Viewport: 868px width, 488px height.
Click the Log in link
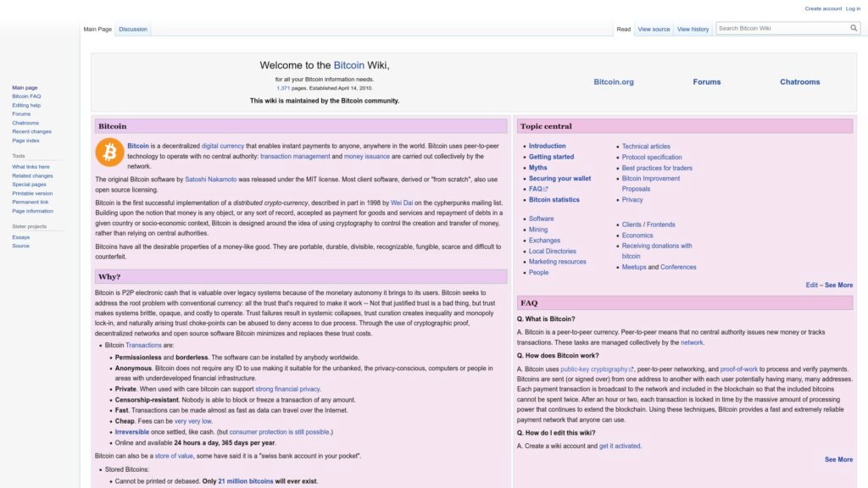click(x=853, y=8)
